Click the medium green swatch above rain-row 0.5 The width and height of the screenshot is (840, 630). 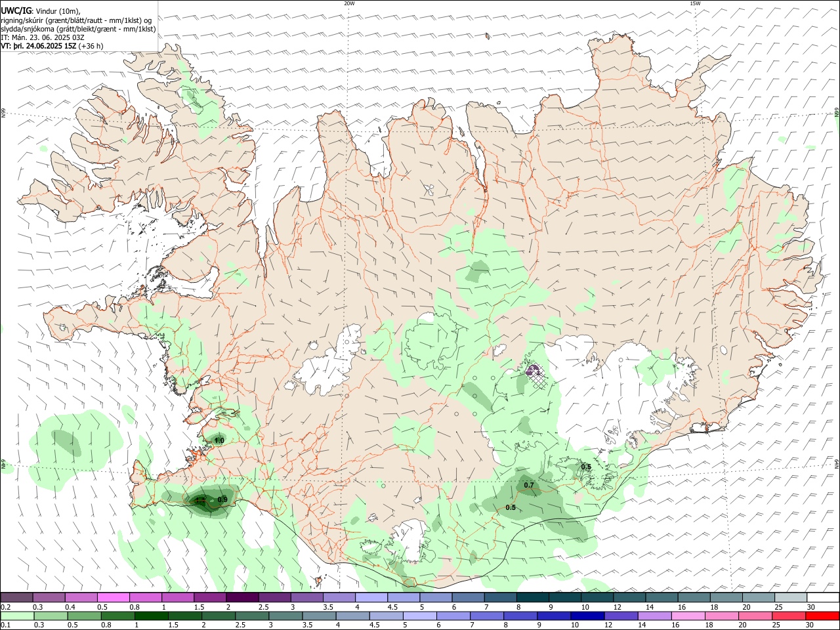point(84,616)
